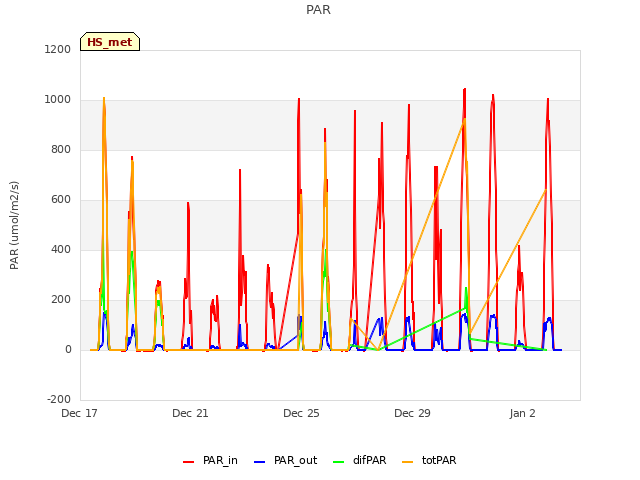Viewport: 640px width, 480px height.
Task: Click the 800 y-axis label
Action: (x=61, y=149)
